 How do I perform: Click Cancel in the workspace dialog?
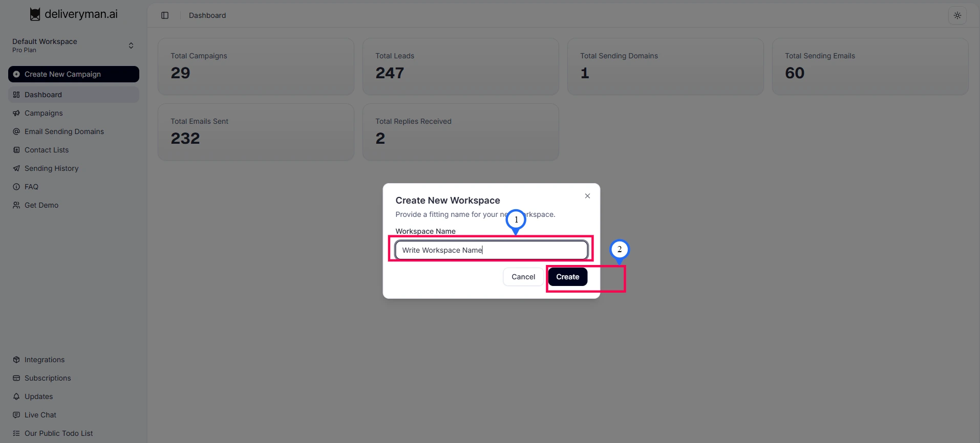523,277
